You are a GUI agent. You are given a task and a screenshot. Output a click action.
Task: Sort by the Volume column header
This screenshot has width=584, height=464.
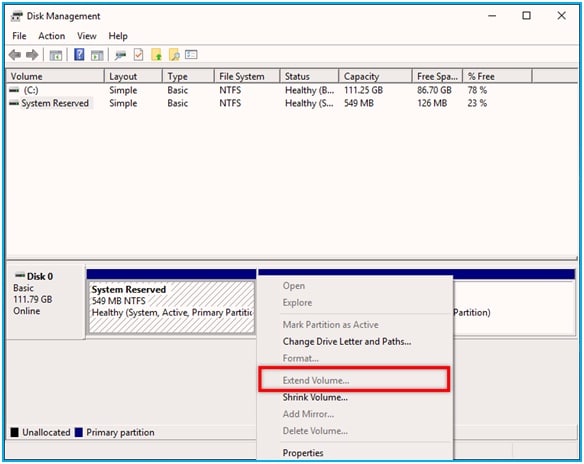(x=55, y=76)
